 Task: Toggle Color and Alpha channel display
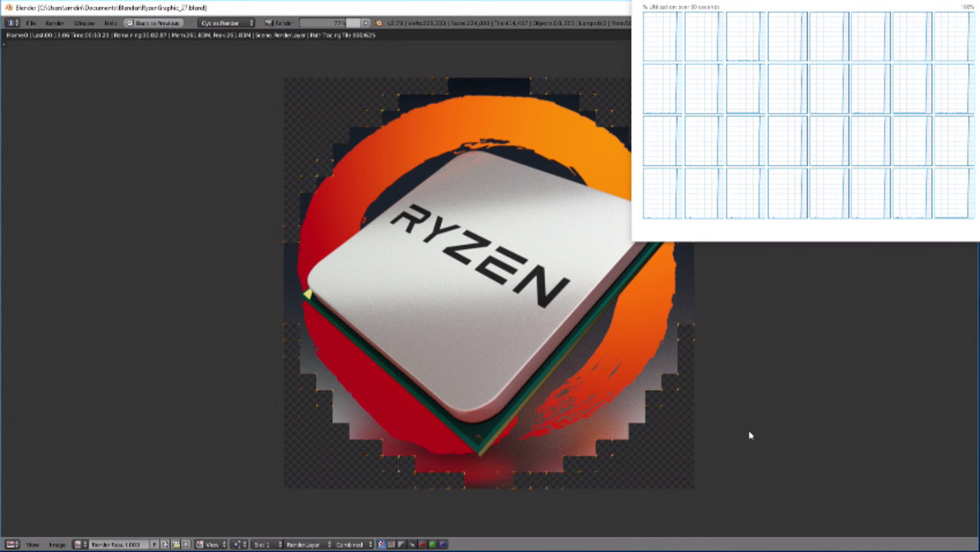tap(381, 544)
